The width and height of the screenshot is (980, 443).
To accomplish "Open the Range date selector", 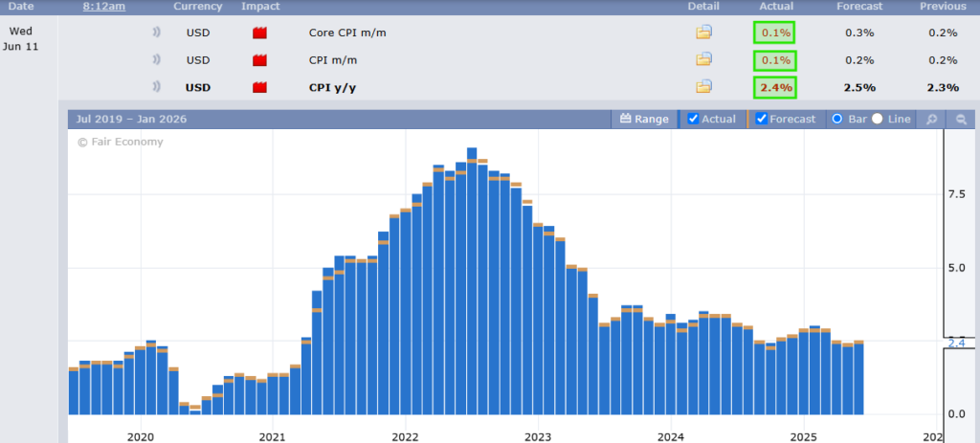I will tap(644, 120).
